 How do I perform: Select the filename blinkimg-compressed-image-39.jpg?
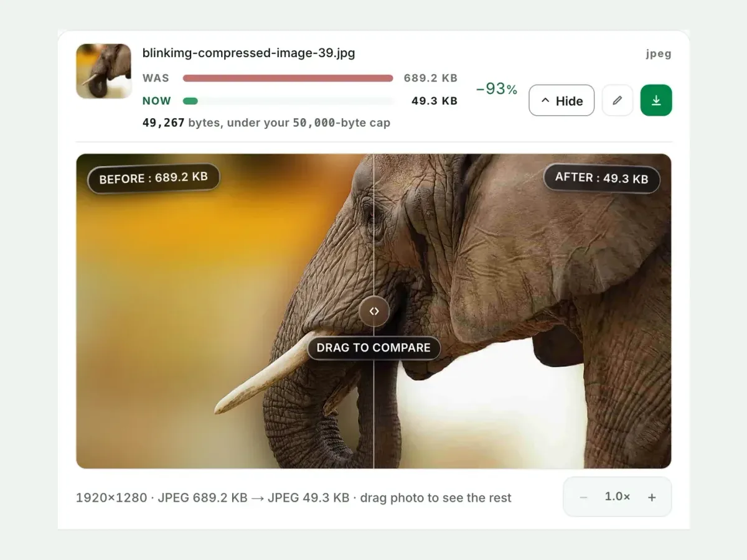(249, 53)
